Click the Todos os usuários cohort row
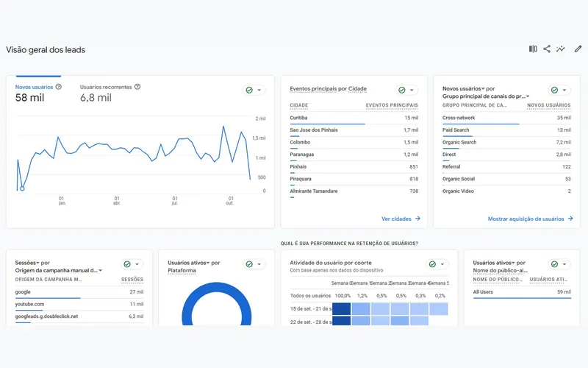This screenshot has height=368, width=588. tap(369, 296)
